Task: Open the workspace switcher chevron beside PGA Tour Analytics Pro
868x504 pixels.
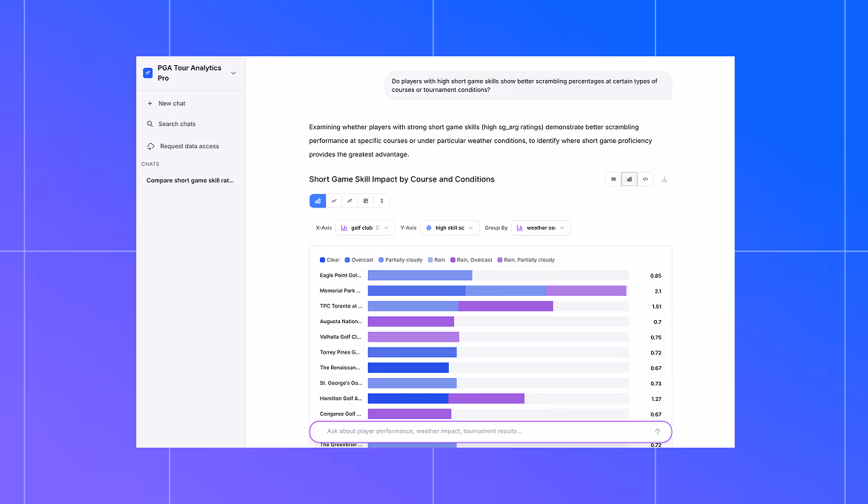Action: [x=233, y=73]
